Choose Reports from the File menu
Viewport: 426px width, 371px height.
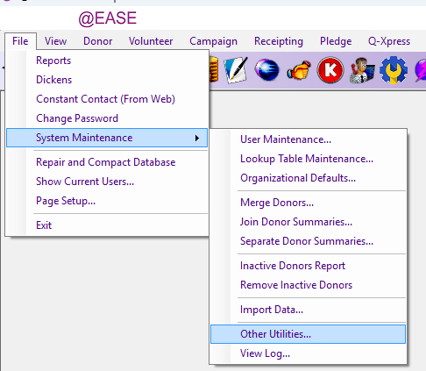point(107,60)
